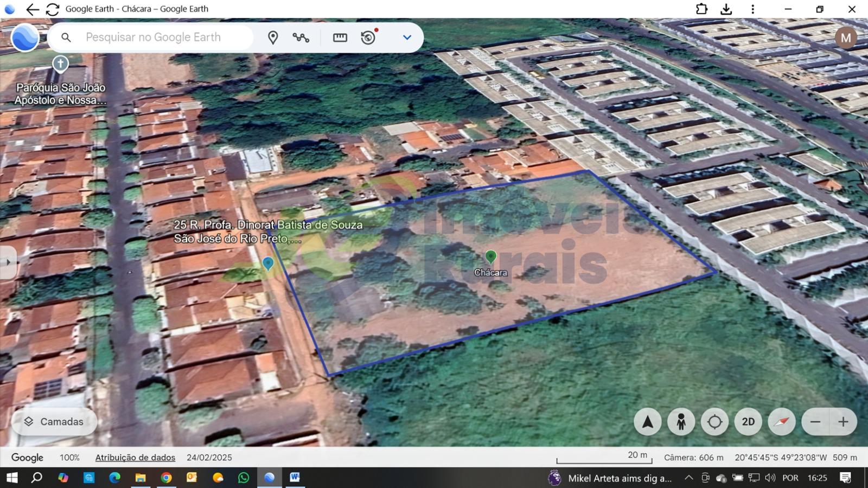Viewport: 868px width, 488px height.
Task: Open the Google Earth home logo menu
Action: [x=25, y=37]
